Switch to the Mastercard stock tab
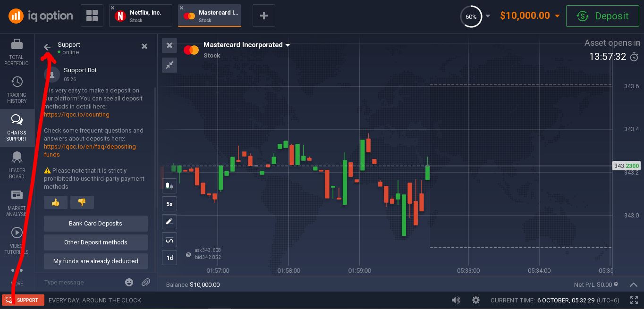The height and width of the screenshot is (309, 644). [210, 16]
